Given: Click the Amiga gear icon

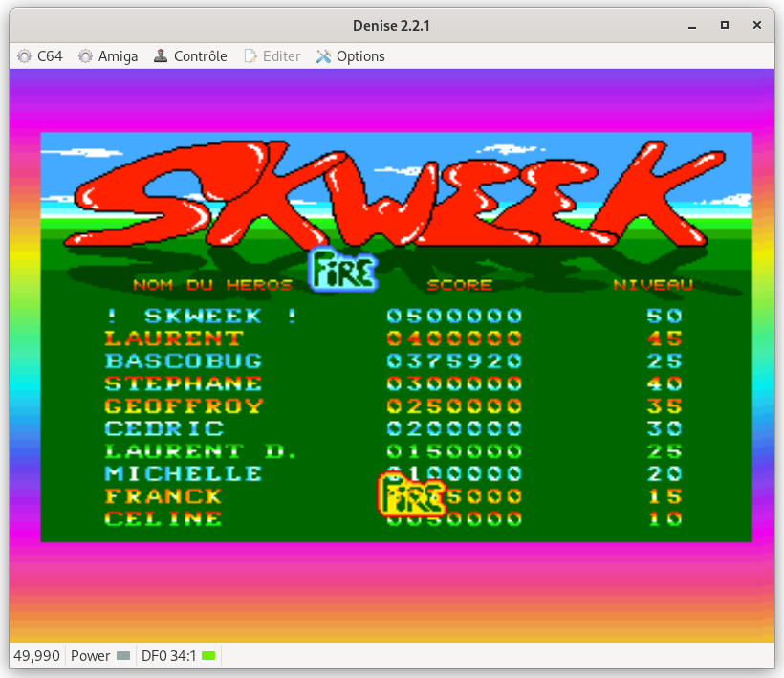Looking at the screenshot, I should [x=85, y=56].
